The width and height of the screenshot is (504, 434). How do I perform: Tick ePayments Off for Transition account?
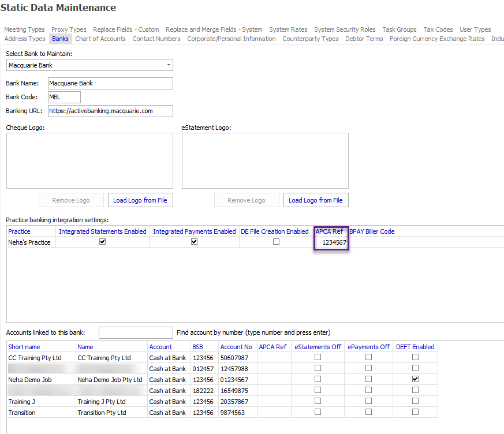click(x=368, y=412)
